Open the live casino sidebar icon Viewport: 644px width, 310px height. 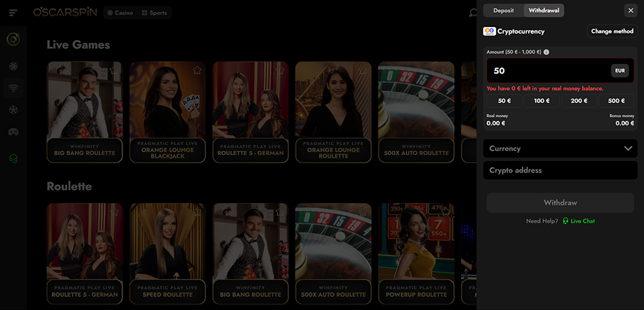pos(13,87)
